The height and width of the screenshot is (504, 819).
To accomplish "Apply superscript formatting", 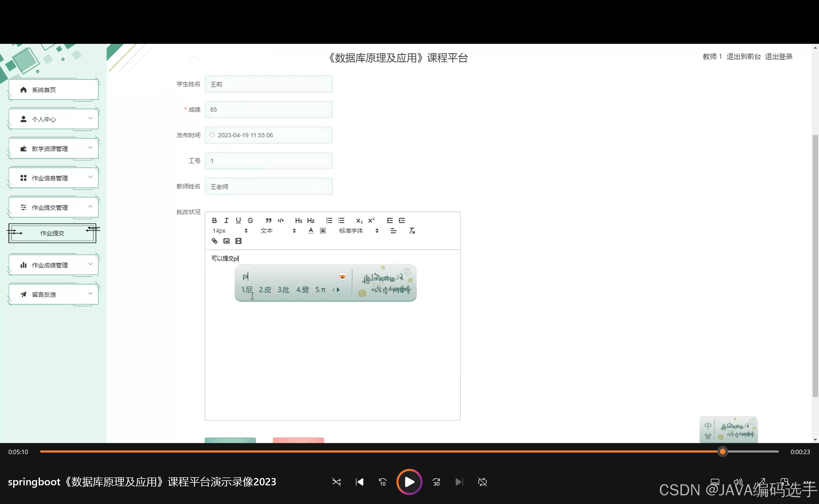I will coord(371,220).
